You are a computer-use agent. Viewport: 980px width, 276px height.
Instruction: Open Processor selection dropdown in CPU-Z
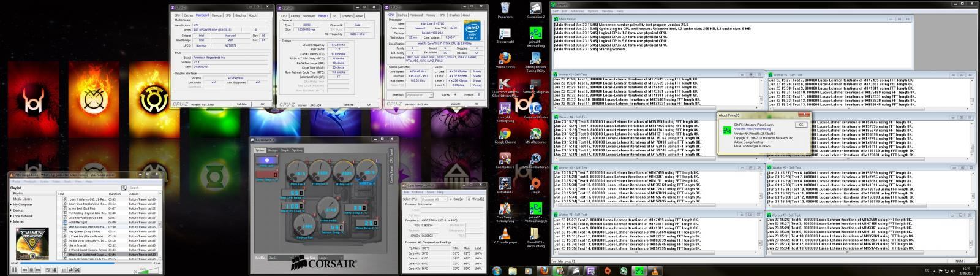(x=420, y=95)
